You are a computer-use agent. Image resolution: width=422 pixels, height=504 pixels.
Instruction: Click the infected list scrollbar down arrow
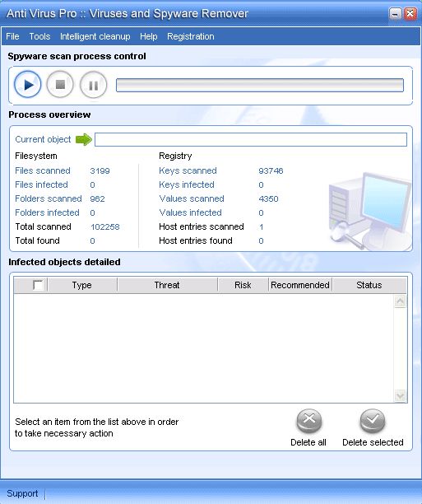click(x=400, y=395)
